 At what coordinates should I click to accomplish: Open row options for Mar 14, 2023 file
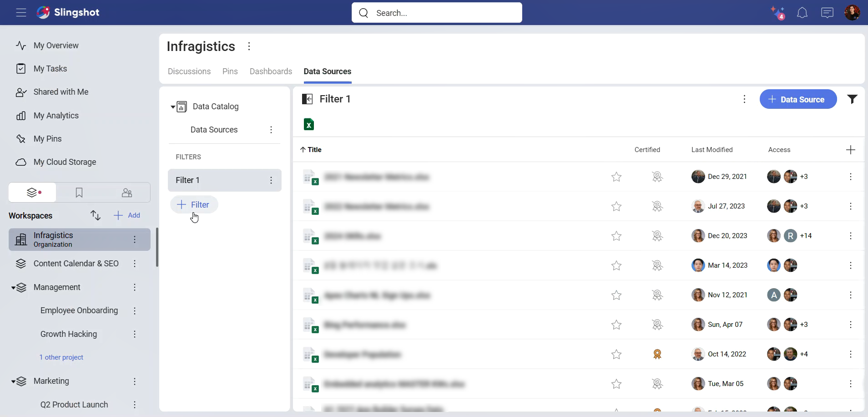click(851, 265)
